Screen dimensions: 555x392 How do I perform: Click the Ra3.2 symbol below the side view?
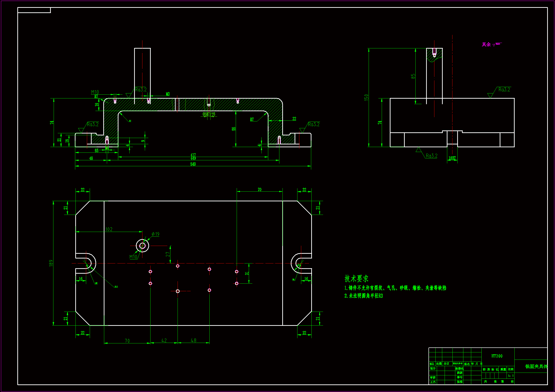(431, 156)
